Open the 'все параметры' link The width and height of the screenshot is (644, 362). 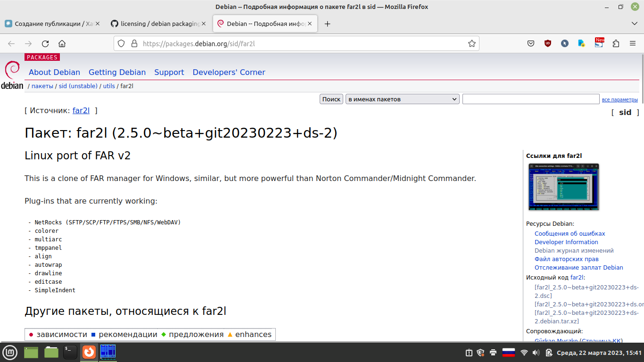[619, 99]
